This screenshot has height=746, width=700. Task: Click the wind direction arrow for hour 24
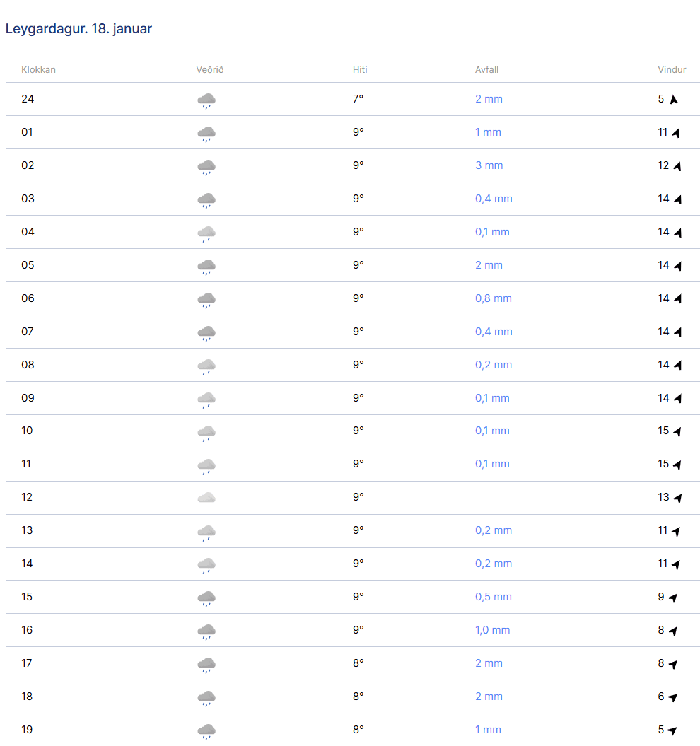click(674, 100)
